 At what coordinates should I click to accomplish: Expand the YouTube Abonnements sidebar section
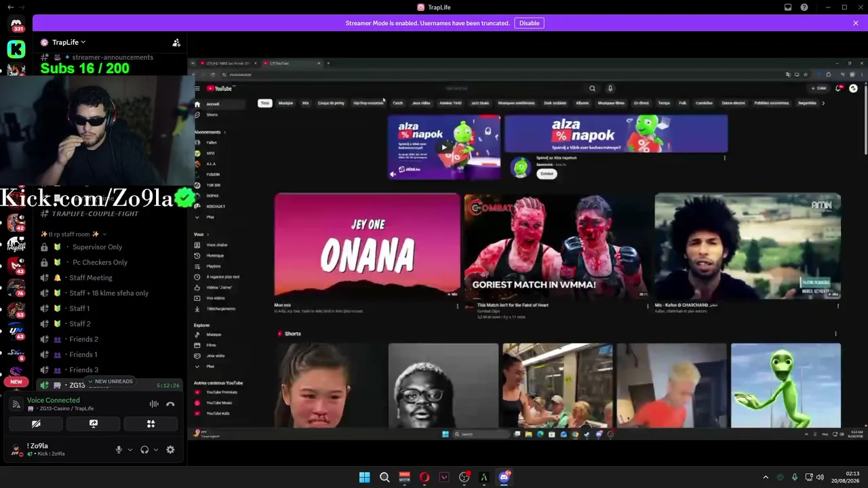pos(210,132)
